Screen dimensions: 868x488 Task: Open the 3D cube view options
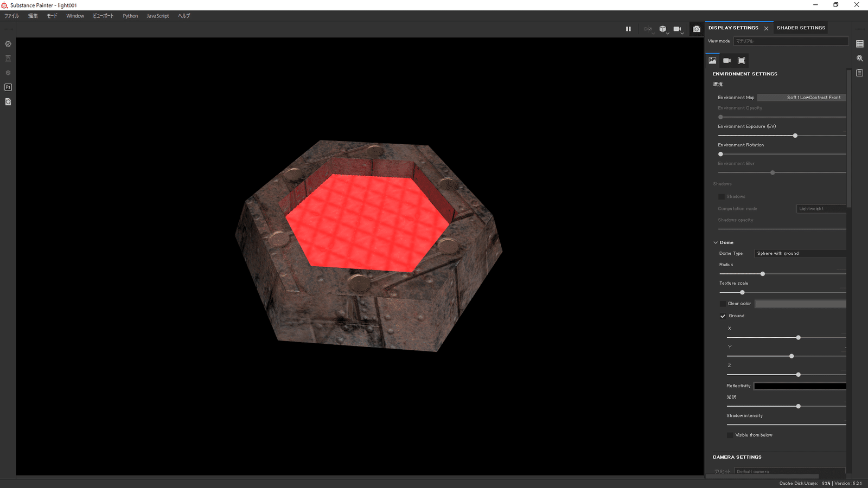coord(662,29)
